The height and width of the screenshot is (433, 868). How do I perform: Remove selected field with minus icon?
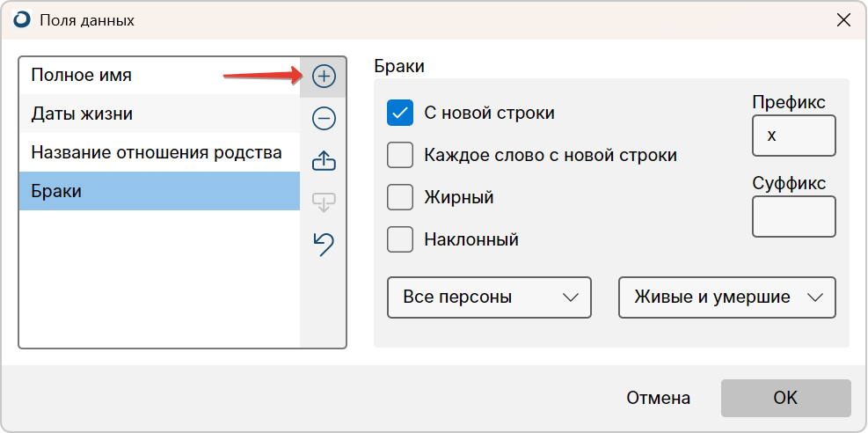tap(324, 119)
